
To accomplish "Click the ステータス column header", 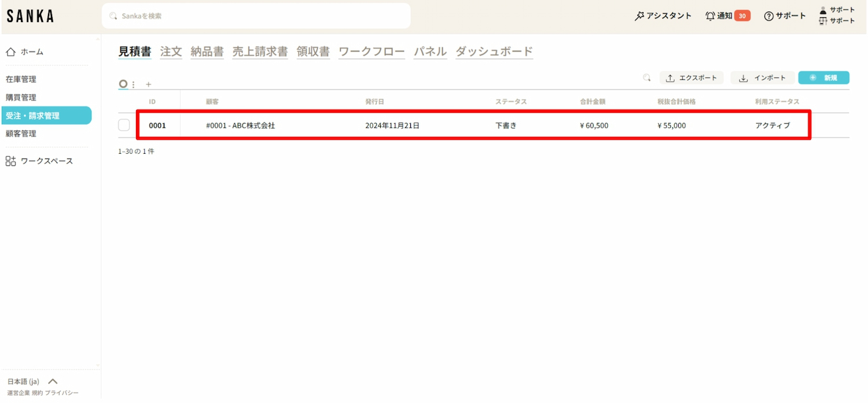I will [511, 102].
